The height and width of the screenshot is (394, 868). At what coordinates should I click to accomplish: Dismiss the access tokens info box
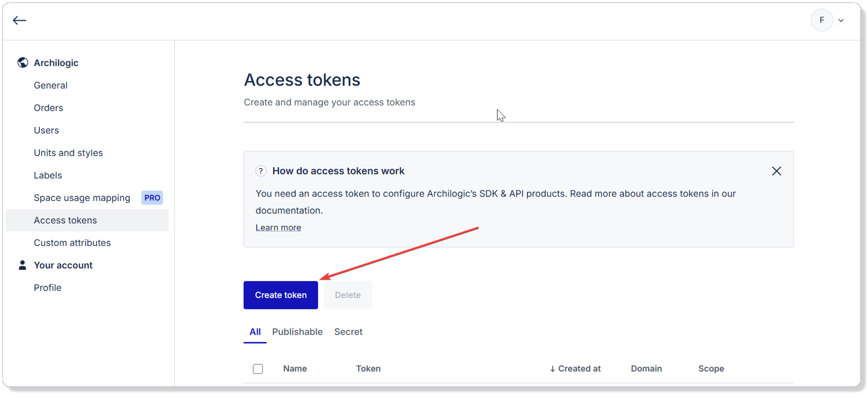(776, 171)
